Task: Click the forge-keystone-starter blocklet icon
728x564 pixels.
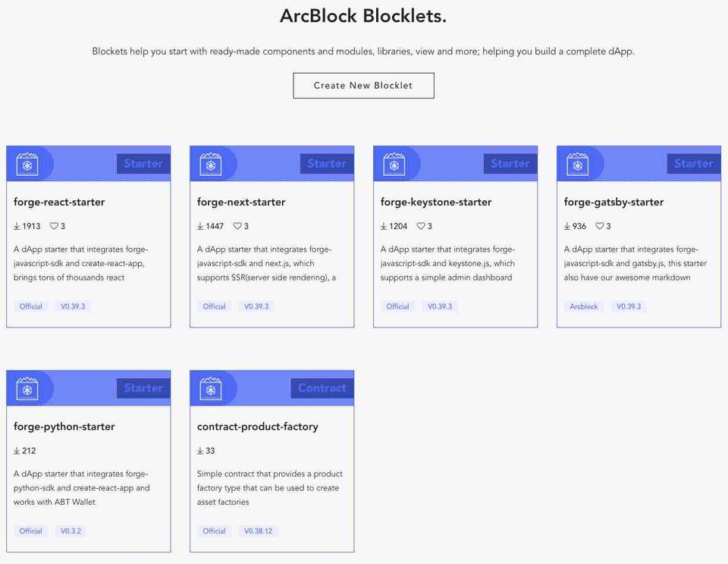Action: click(394, 164)
